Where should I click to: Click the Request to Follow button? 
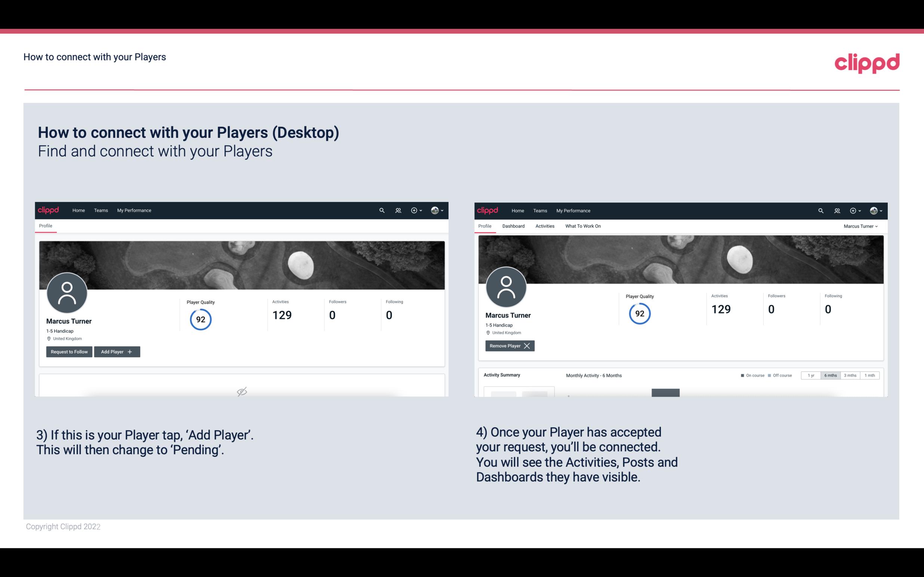[x=68, y=351]
